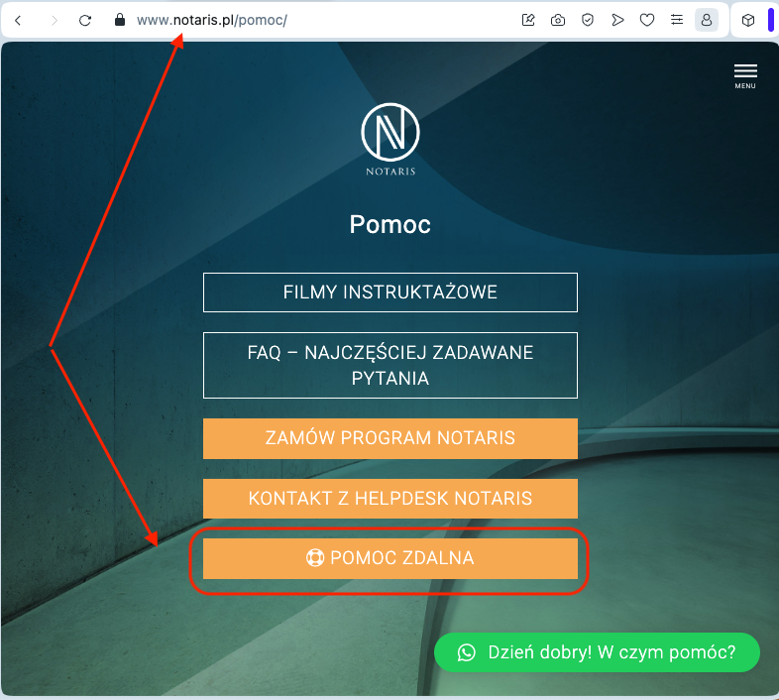
Task: Click the Pomoc page heading
Action: (x=390, y=225)
